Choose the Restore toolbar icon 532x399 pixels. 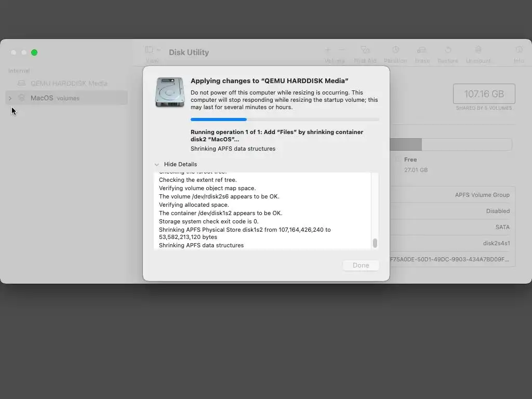coord(448,50)
